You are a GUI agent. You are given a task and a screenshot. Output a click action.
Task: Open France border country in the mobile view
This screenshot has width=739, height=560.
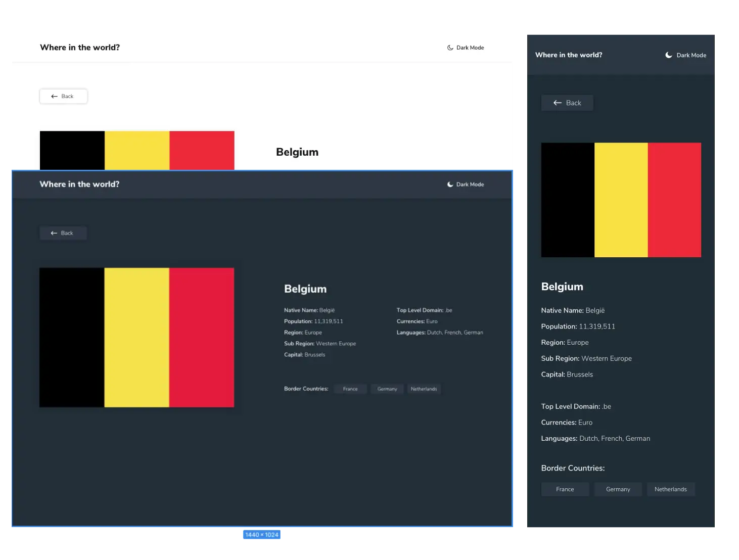point(565,489)
